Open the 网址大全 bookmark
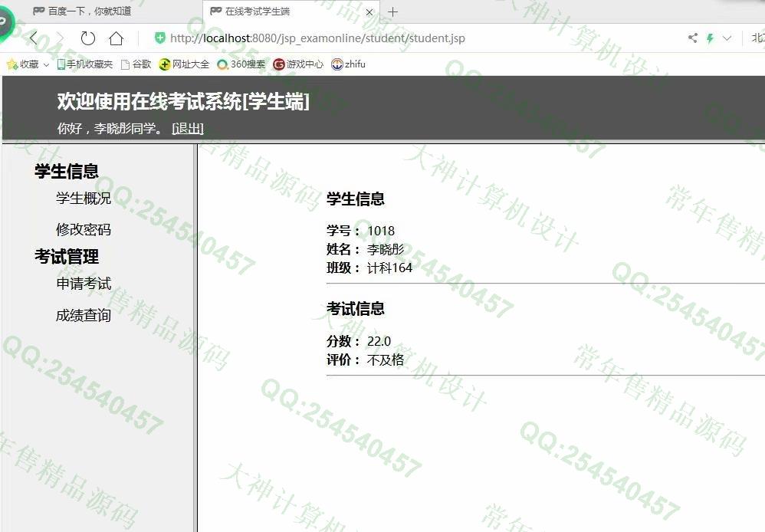 click(x=184, y=64)
